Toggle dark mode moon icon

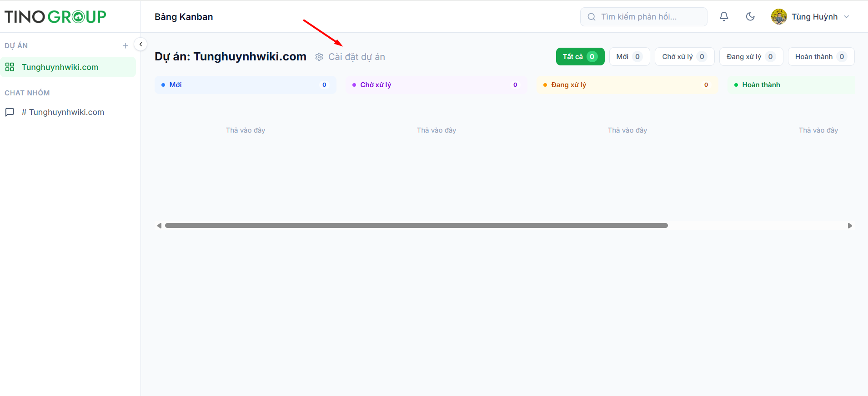750,17
